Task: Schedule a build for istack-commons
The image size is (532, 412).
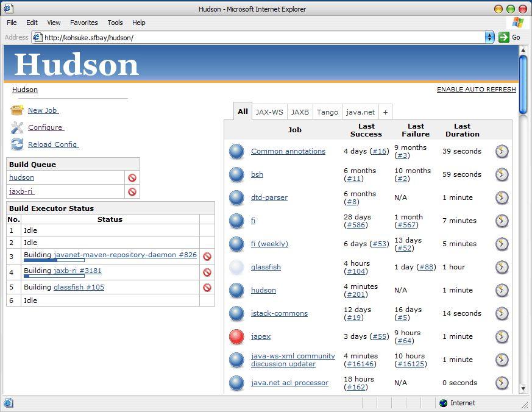Action: (502, 313)
